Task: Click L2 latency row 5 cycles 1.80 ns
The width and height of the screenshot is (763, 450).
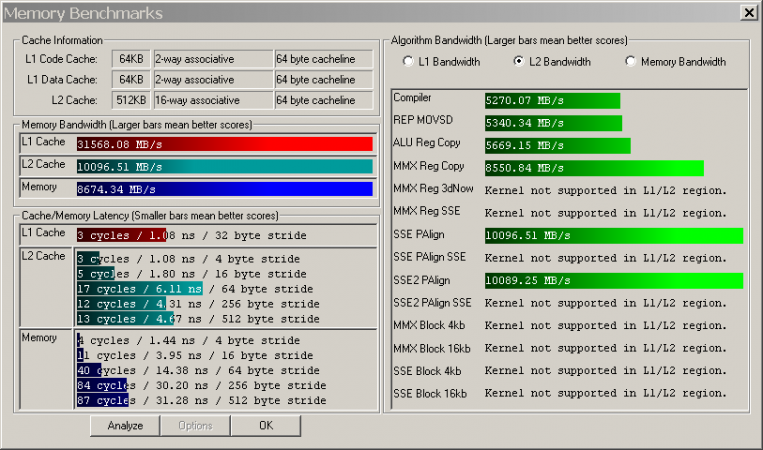Action: [192, 274]
